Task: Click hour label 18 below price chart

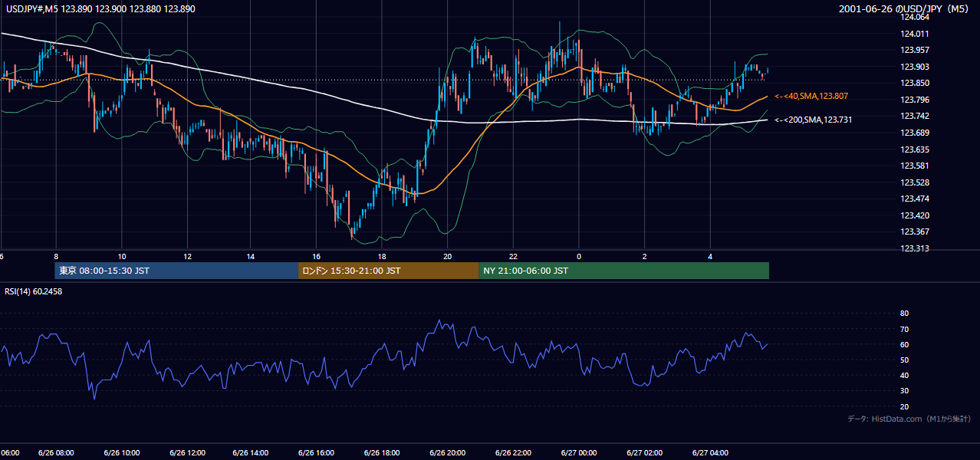Action: [x=382, y=256]
